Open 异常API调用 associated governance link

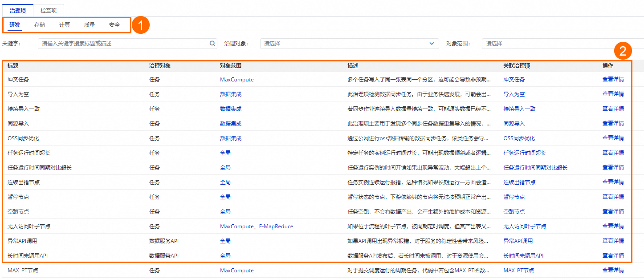(x=518, y=241)
